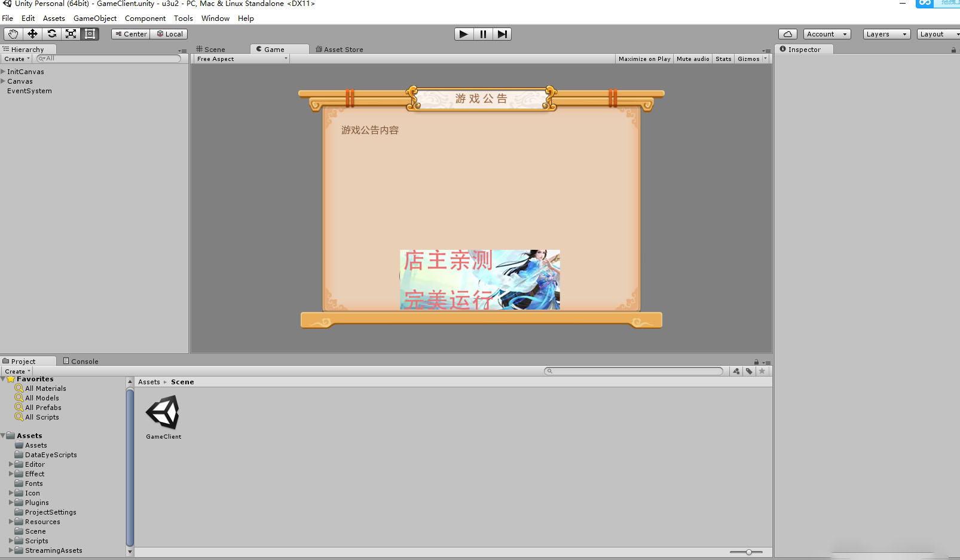Open the Layers dropdown
The image size is (960, 560).
pos(886,34)
